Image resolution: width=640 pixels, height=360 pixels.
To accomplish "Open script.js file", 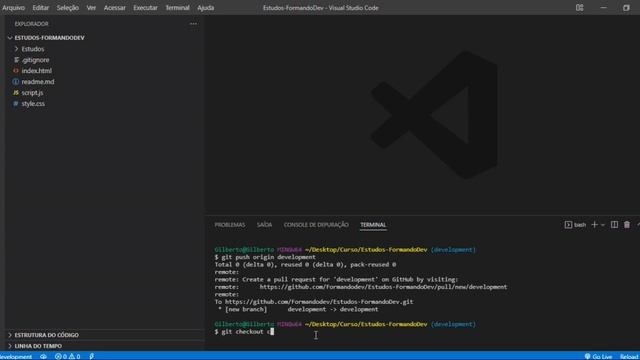I will pos(32,93).
